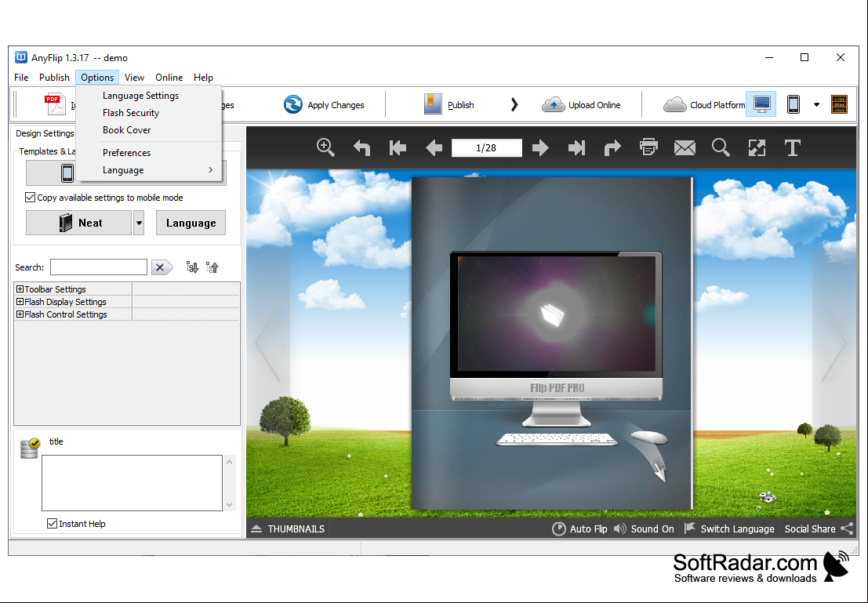Click the page number 1/28 field
The width and height of the screenshot is (868, 603).
[487, 148]
